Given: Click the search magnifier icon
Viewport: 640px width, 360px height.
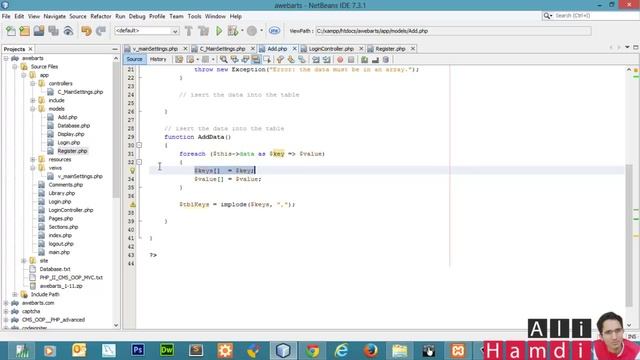Looking at the screenshot, I should pos(547,16).
